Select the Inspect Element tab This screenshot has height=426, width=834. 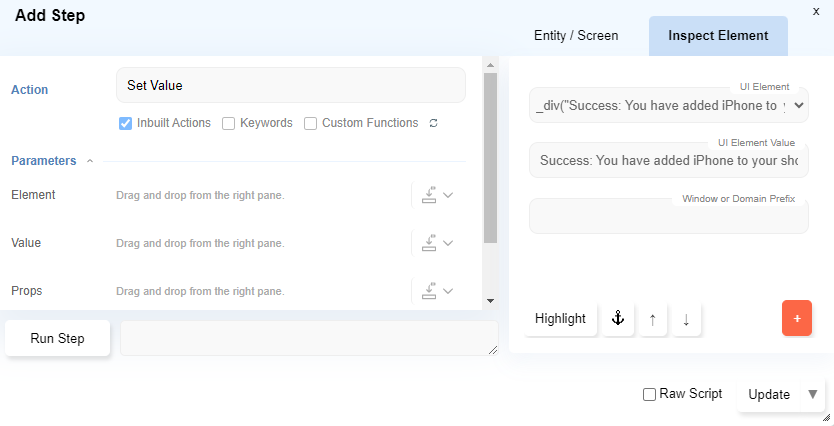tap(718, 36)
